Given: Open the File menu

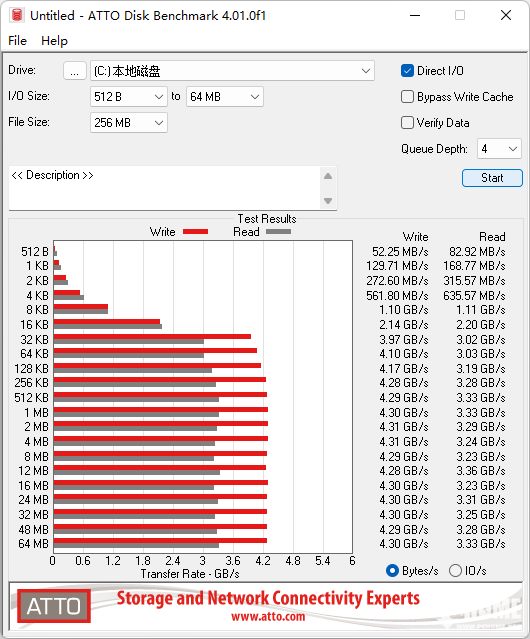Looking at the screenshot, I should pyautogui.click(x=18, y=41).
